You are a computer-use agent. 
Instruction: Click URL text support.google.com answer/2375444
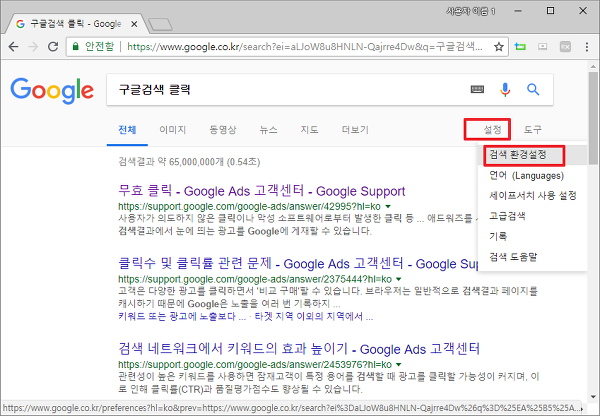pyautogui.click(x=255, y=279)
